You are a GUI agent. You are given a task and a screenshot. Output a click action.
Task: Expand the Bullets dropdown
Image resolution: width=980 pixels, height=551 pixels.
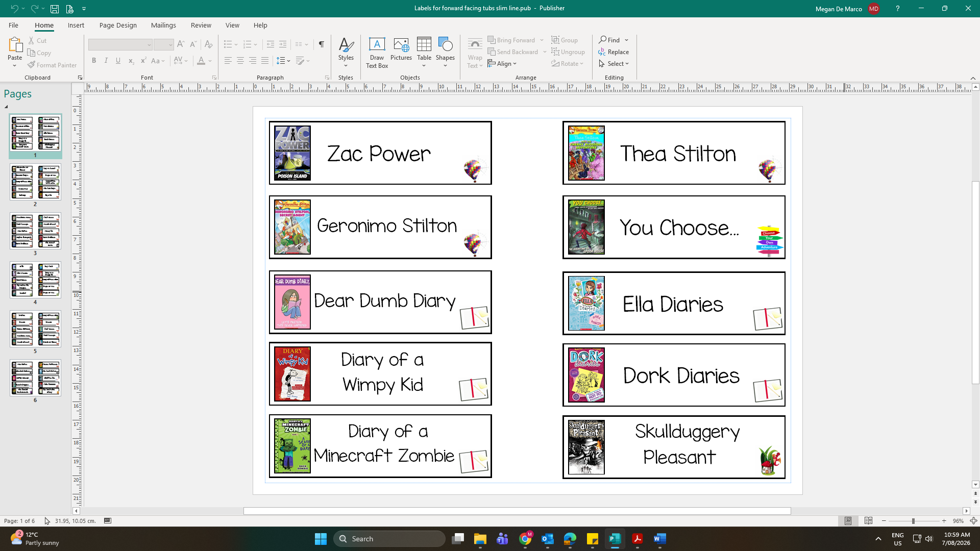coord(236,45)
